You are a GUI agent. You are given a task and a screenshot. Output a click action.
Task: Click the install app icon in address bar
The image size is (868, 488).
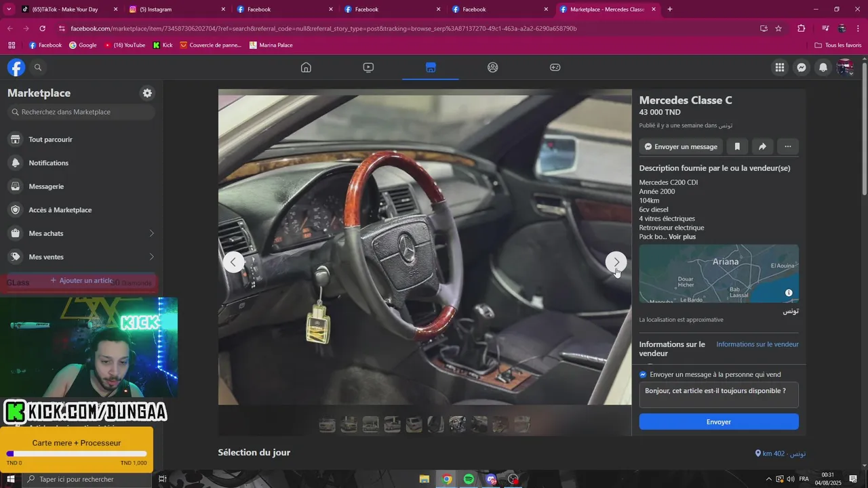tap(764, 28)
